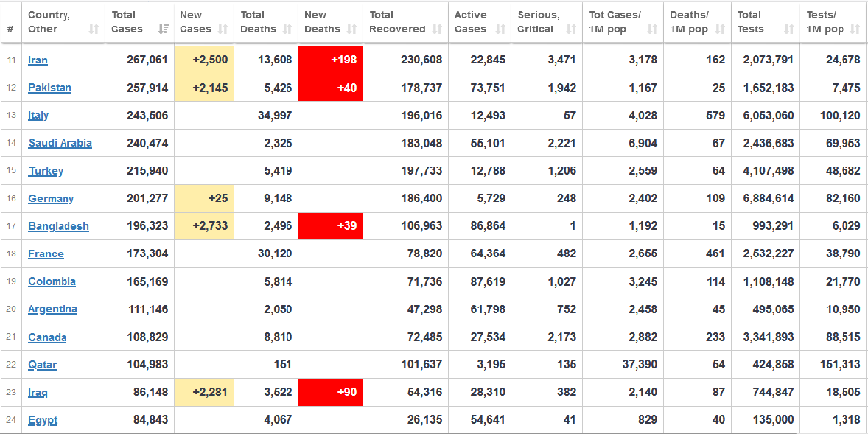This screenshot has height=434, width=868.
Task: Click Total Recovered column sort icon
Action: pos(437,29)
